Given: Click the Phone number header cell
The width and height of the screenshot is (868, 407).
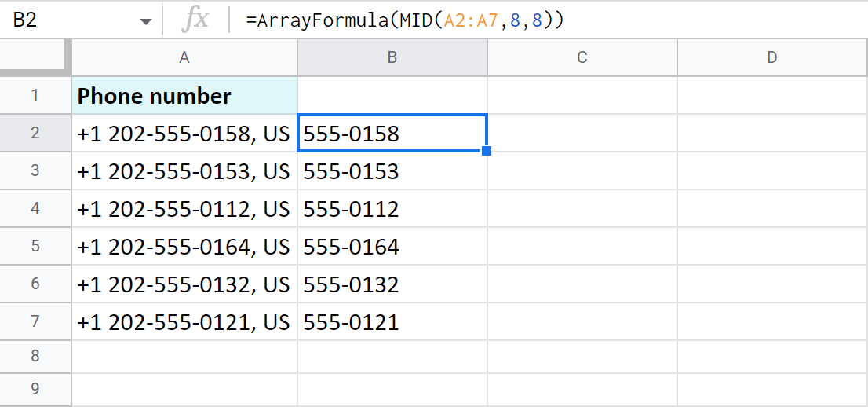Looking at the screenshot, I should 184,96.
